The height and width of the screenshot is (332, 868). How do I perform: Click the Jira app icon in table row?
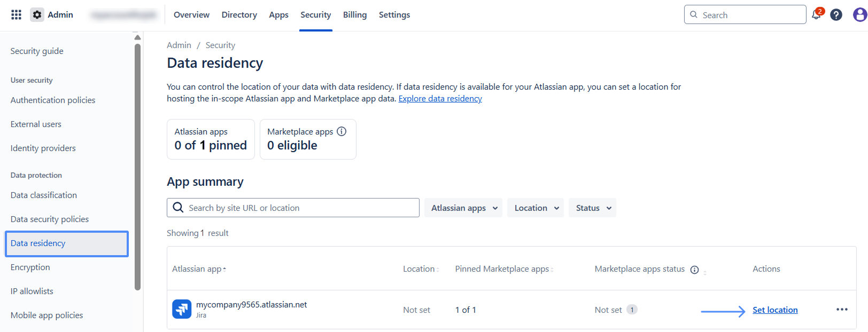click(182, 309)
